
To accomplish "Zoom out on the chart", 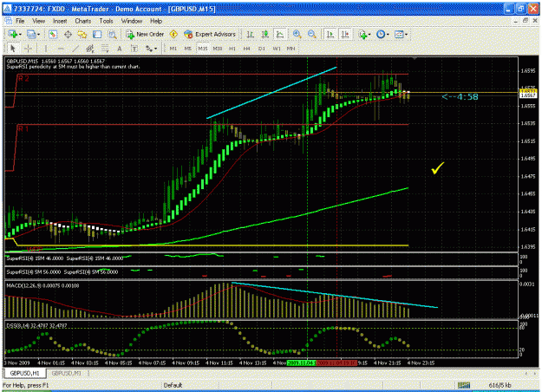I will [x=312, y=34].
